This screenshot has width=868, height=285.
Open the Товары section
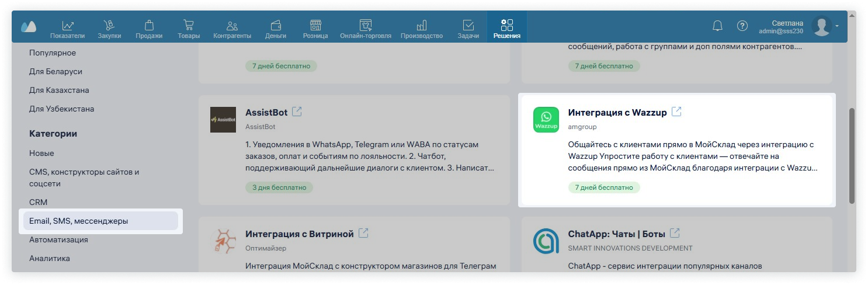tap(189, 29)
